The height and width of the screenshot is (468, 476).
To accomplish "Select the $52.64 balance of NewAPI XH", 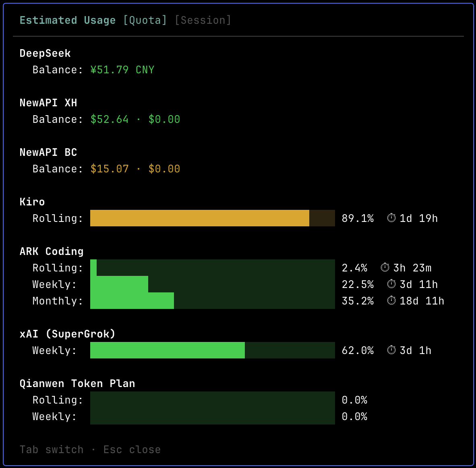I will [x=110, y=119].
